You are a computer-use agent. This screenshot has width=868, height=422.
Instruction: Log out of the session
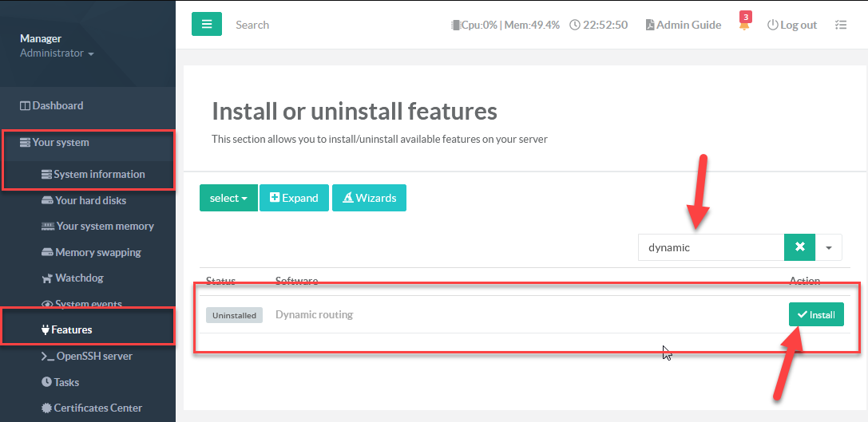pos(791,25)
